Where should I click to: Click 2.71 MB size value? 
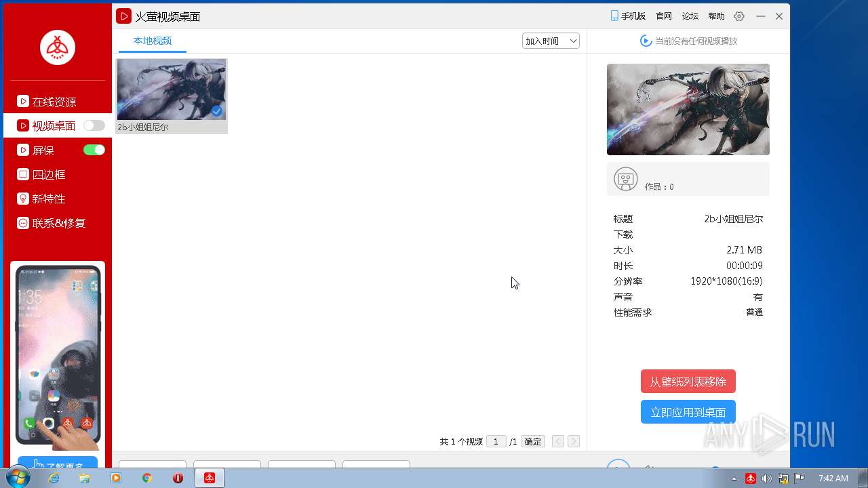click(745, 250)
